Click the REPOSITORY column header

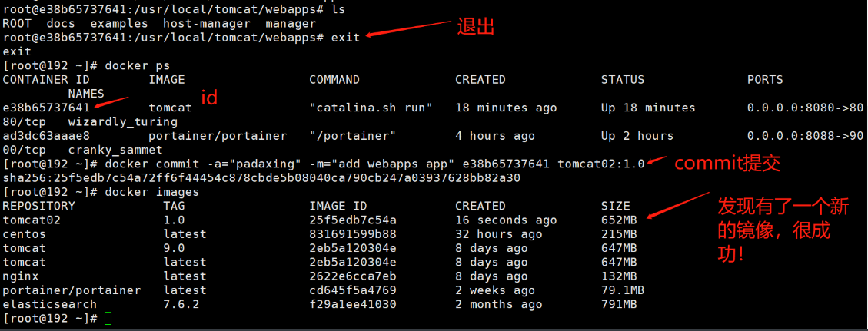tap(38, 206)
